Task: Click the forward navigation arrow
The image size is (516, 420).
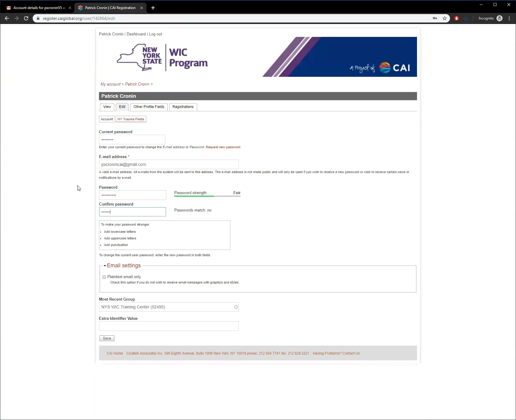Action: click(x=16, y=18)
